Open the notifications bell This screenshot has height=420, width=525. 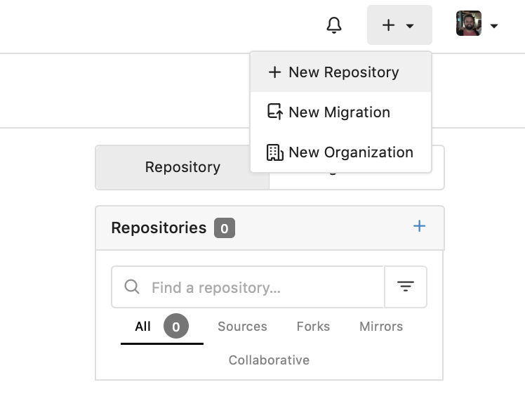[x=334, y=25]
